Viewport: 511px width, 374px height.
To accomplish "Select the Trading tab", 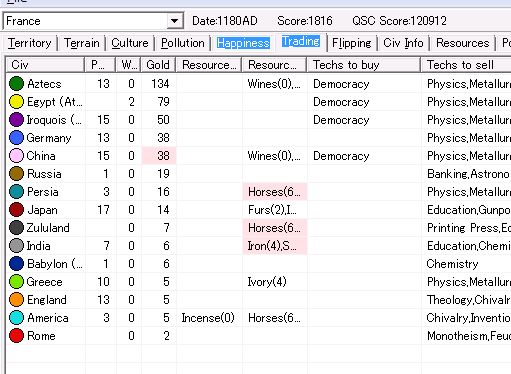I will (301, 41).
